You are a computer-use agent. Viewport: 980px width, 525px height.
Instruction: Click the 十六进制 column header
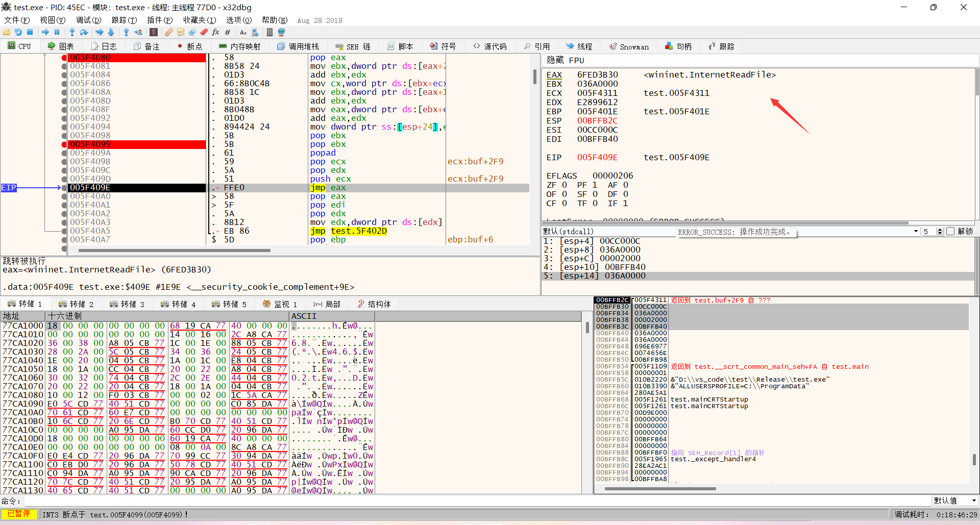[x=167, y=316]
